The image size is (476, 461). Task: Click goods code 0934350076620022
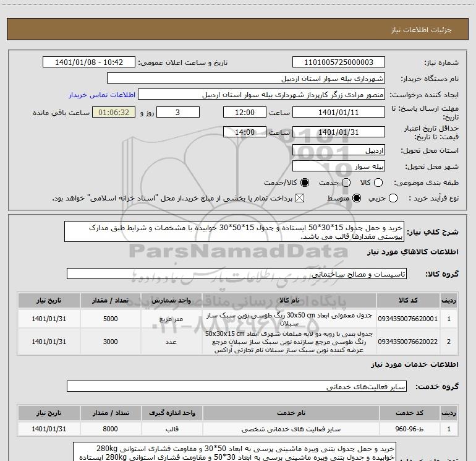pos(408,342)
